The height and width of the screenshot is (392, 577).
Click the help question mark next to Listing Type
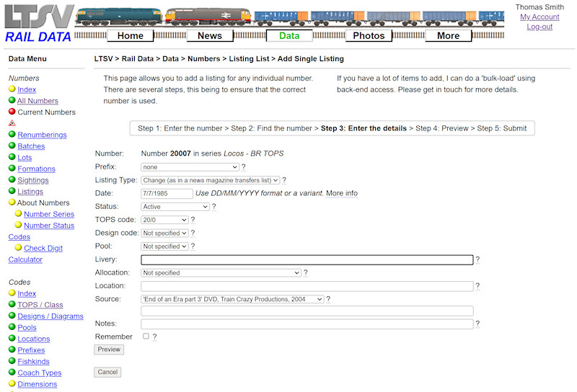(284, 180)
